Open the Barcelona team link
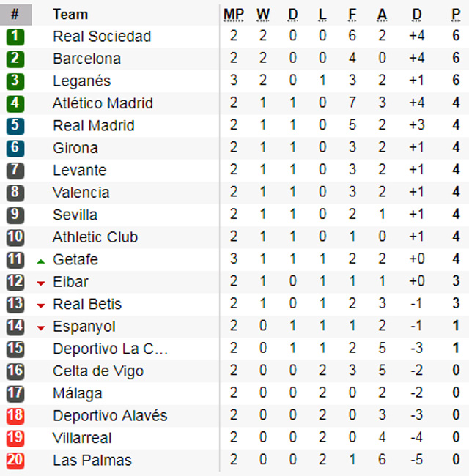This screenshot has width=469, height=476. click(x=87, y=59)
